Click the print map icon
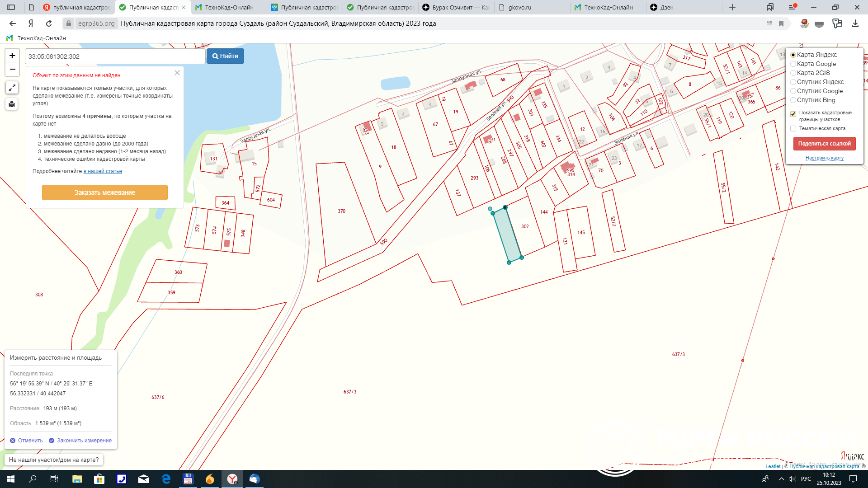This screenshot has width=868, height=488. click(x=12, y=104)
